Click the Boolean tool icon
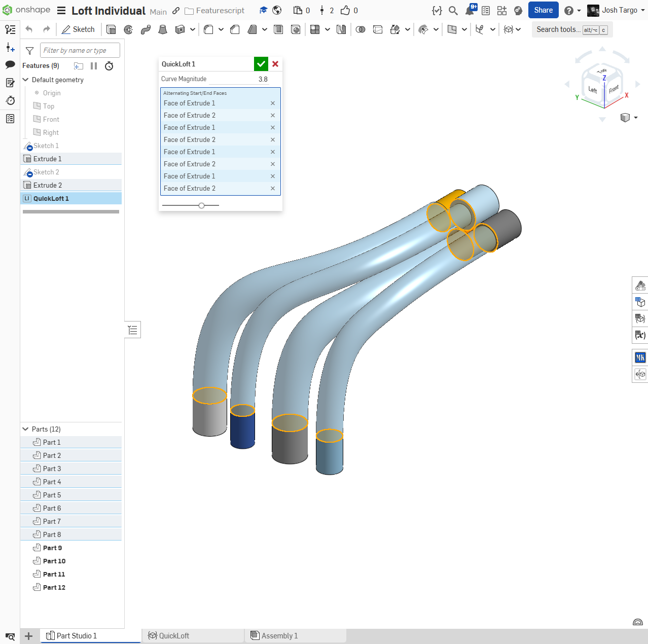Screen dimensions: 648x644 pyautogui.click(x=361, y=29)
